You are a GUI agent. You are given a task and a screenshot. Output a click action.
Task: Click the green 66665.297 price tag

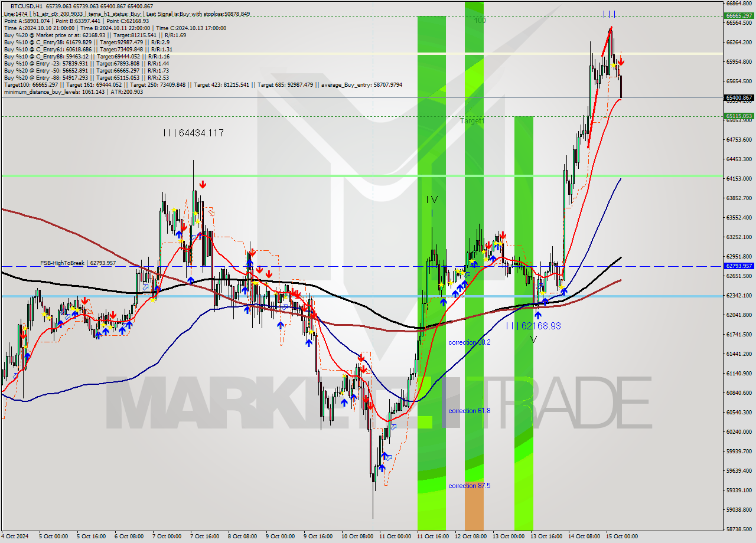(x=739, y=16)
